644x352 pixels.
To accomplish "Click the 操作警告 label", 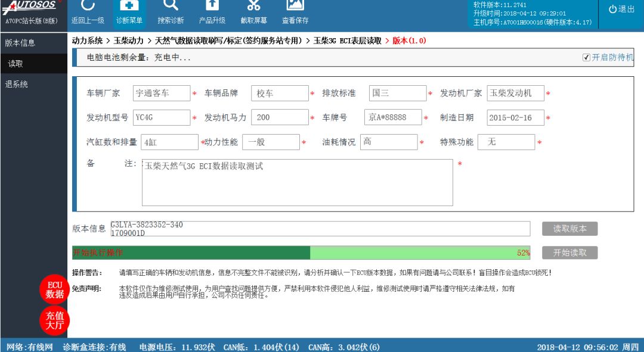I will coord(87,272).
